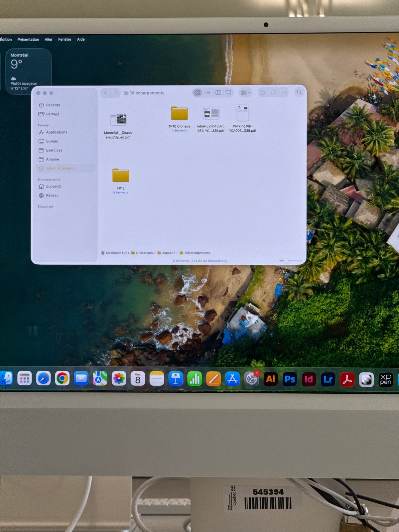Open the Group By dropdown
The width and height of the screenshot is (399, 532).
(x=245, y=92)
